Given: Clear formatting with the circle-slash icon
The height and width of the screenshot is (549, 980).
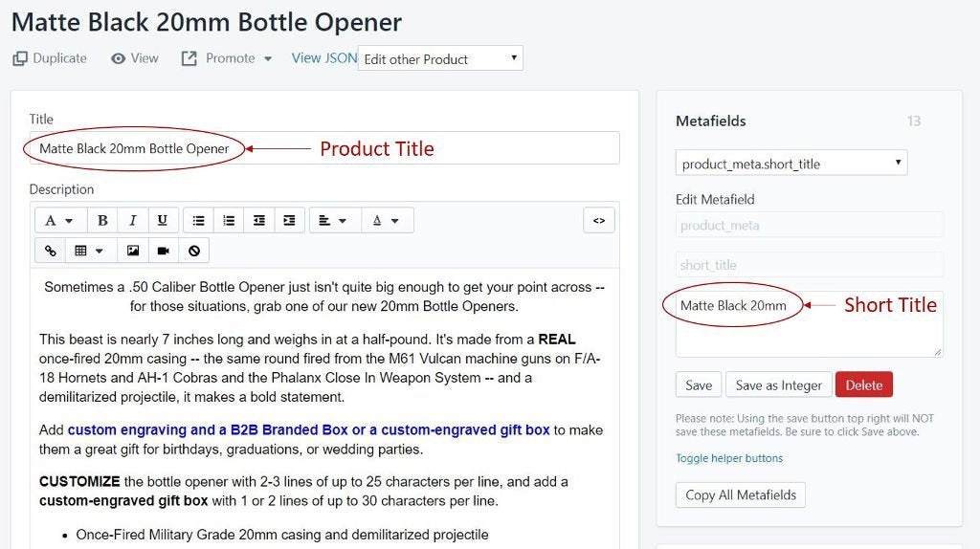Looking at the screenshot, I should 193,251.
